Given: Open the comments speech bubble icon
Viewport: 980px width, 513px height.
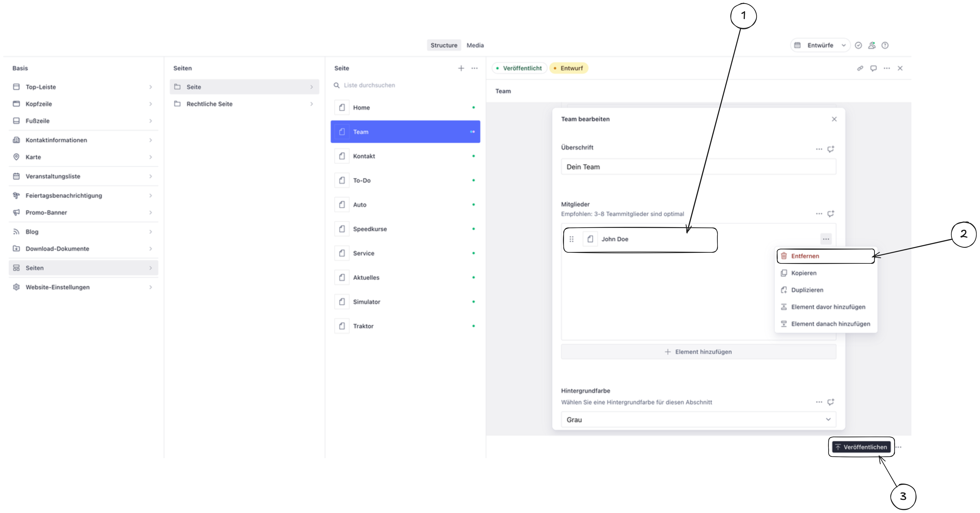Looking at the screenshot, I should tap(873, 68).
